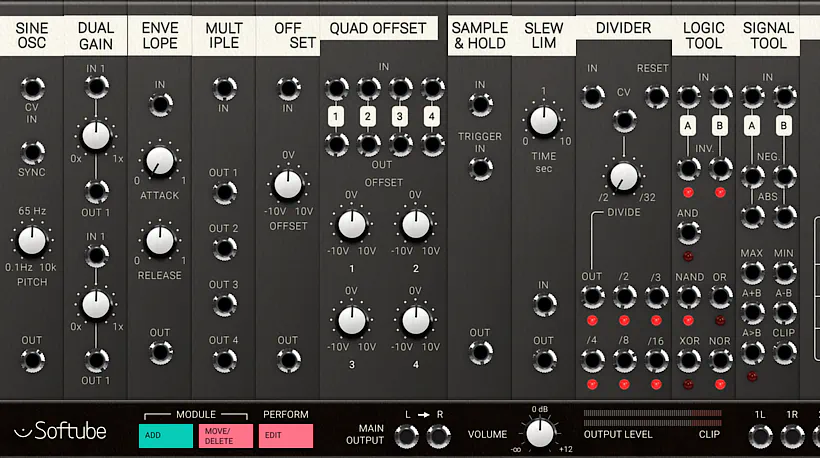This screenshot has width=820, height=458.
Task: Click the Divider /8 output jack
Action: (x=624, y=360)
